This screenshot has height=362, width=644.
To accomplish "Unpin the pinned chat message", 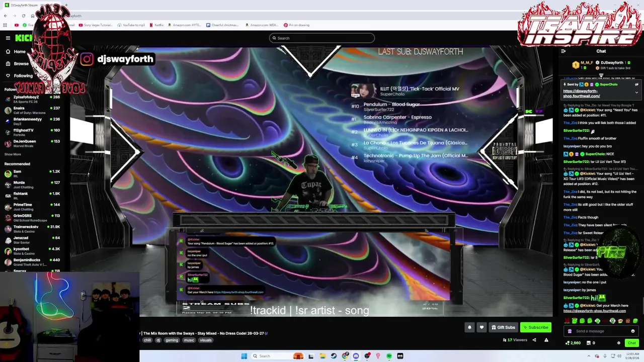I will tap(636, 84).
